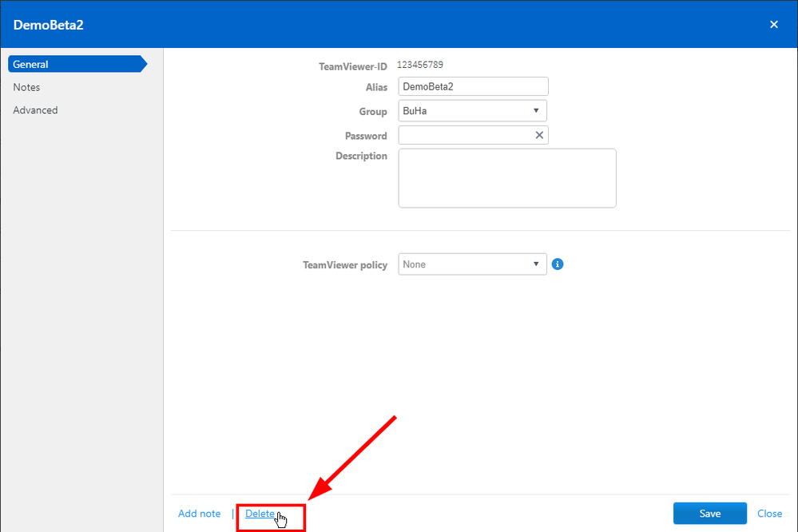Image resolution: width=798 pixels, height=532 pixels.
Task: Select the General tab
Action: 77,64
